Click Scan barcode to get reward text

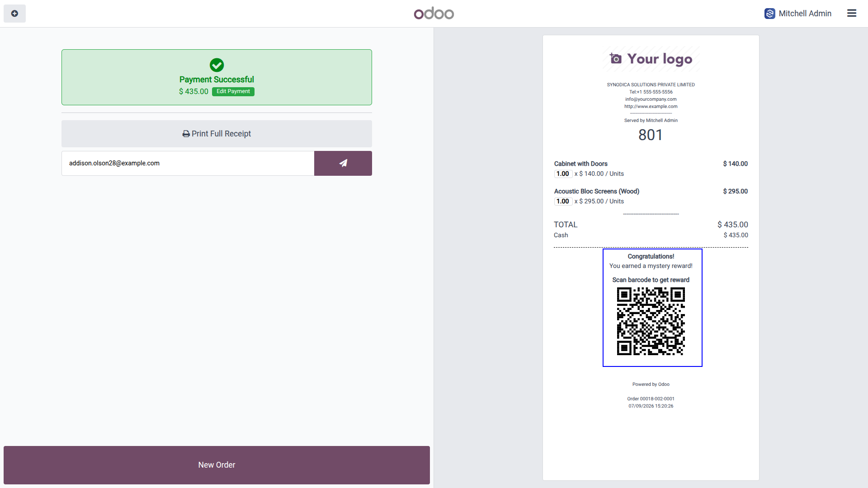pyautogui.click(x=651, y=280)
